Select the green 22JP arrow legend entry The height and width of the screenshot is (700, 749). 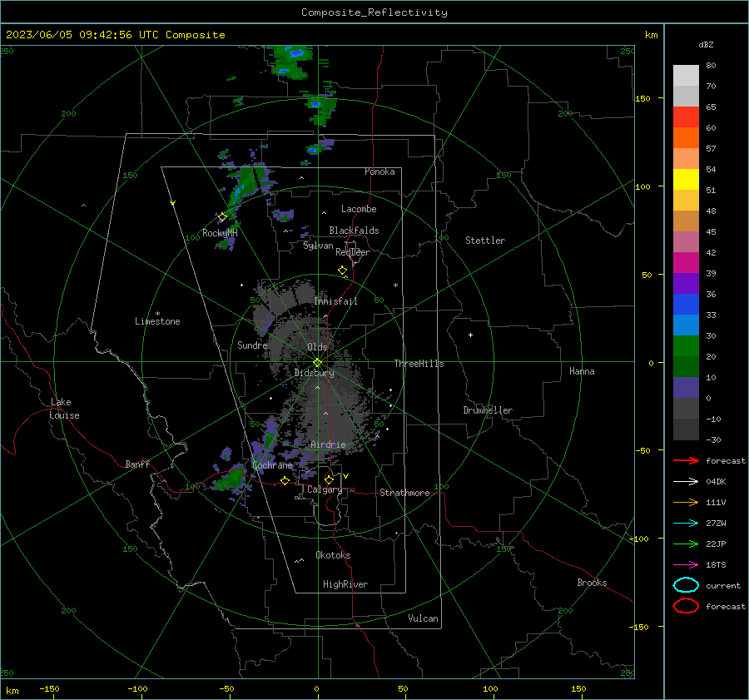[x=686, y=544]
